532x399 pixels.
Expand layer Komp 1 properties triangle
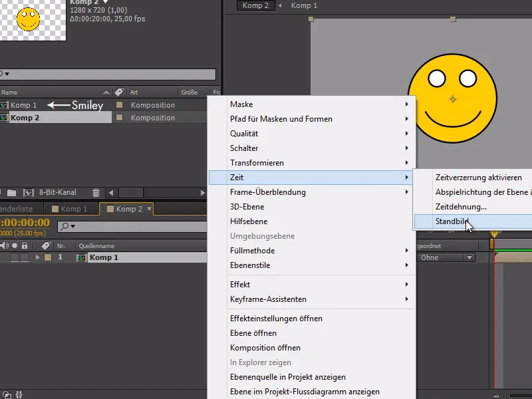pos(37,257)
